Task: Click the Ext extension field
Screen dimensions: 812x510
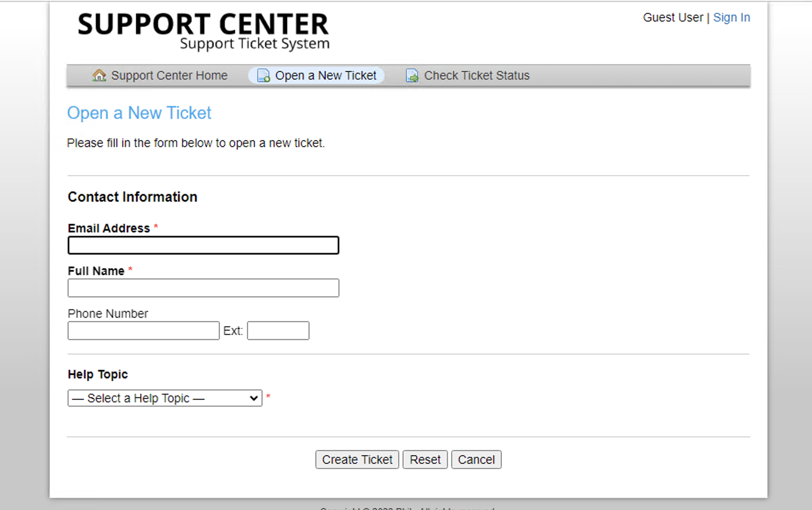Action: click(278, 330)
